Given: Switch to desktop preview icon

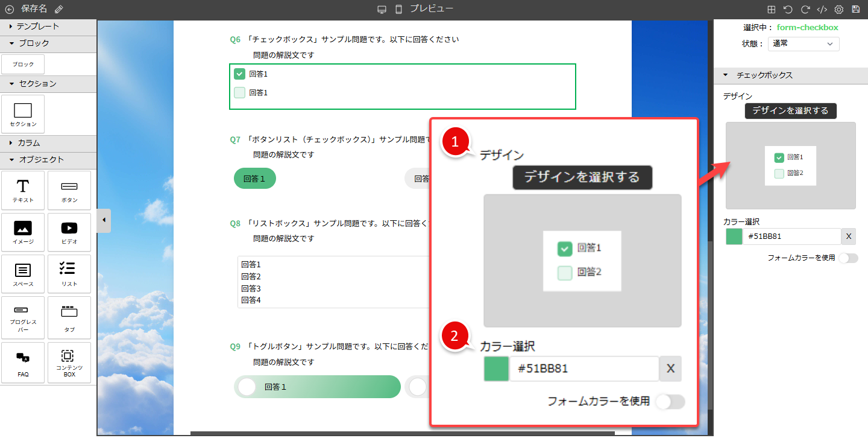Looking at the screenshot, I should [x=382, y=9].
